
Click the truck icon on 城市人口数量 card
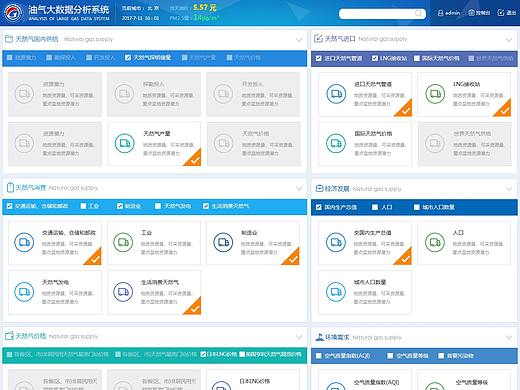click(336, 292)
